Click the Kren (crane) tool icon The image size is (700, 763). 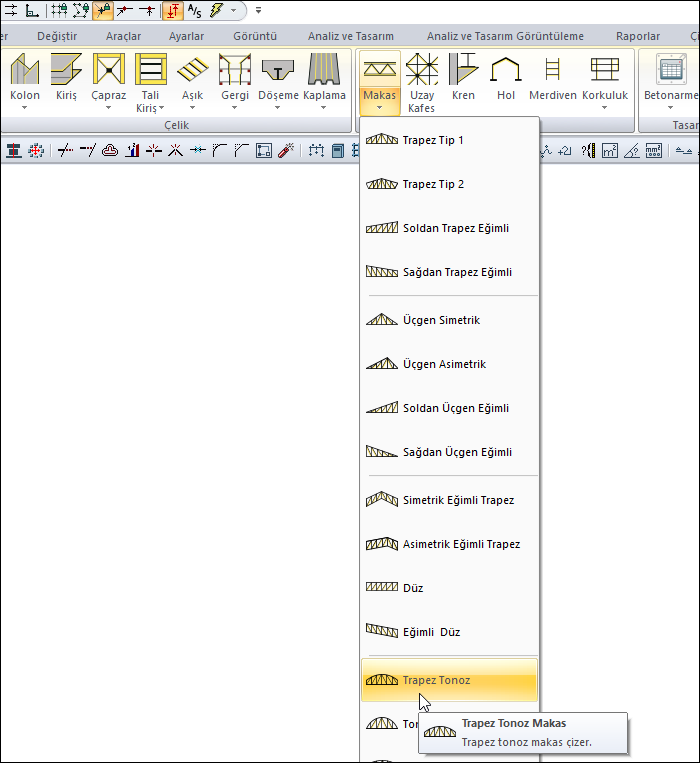point(463,70)
